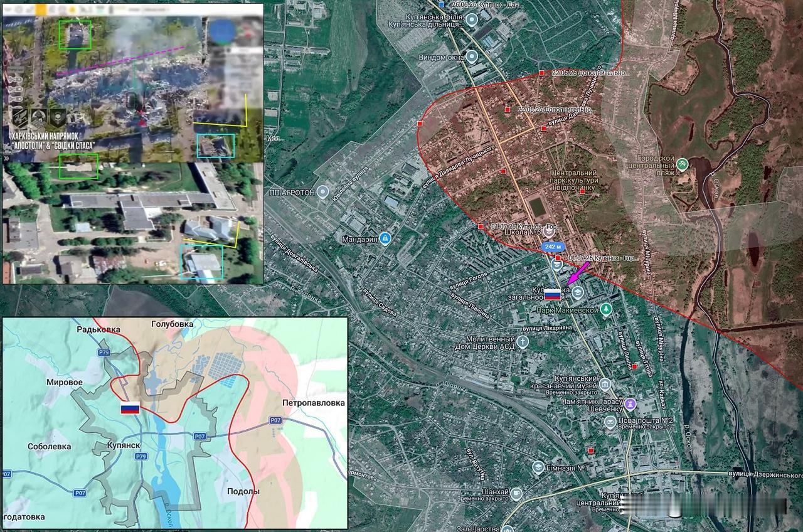Open the Нова пошта №2 mail icon
803x532 pixels.
coord(610,422)
